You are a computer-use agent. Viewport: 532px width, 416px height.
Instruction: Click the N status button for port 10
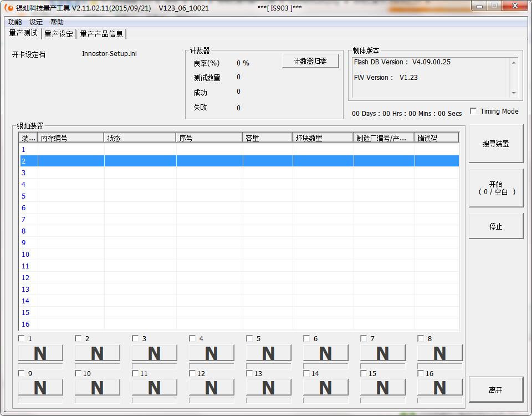pos(97,388)
